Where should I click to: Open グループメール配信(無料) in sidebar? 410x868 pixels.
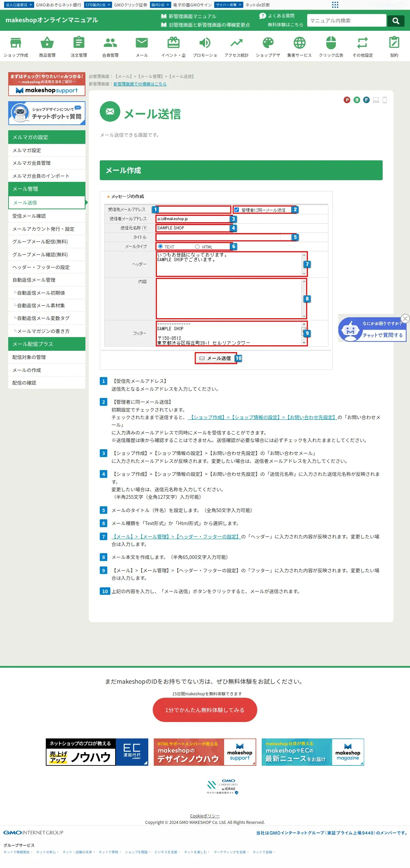(x=47, y=242)
